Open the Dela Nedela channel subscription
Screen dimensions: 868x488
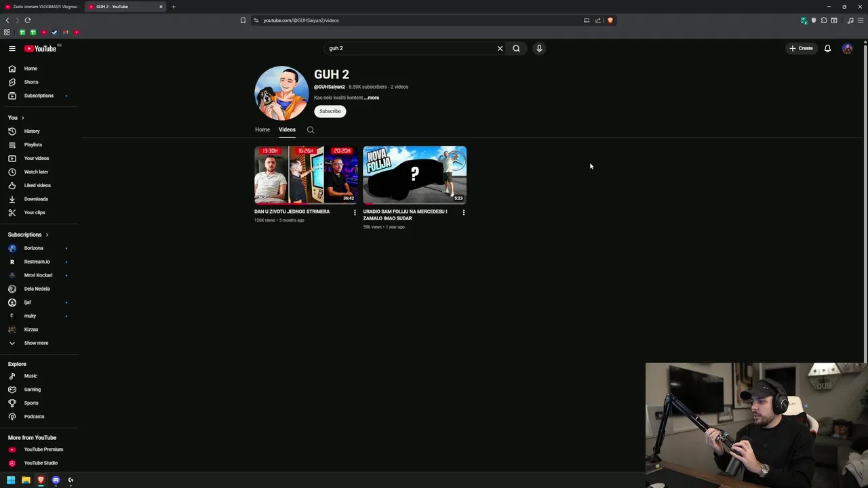pyautogui.click(x=39, y=289)
